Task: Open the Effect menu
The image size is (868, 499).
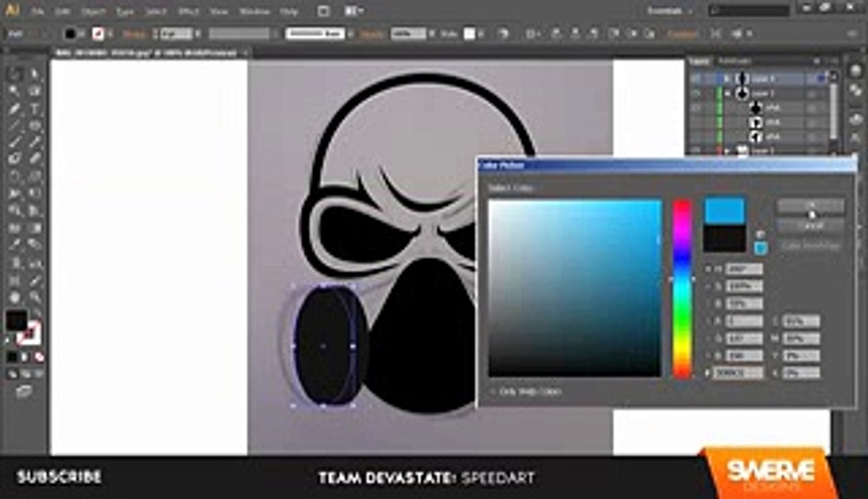Action: (188, 12)
